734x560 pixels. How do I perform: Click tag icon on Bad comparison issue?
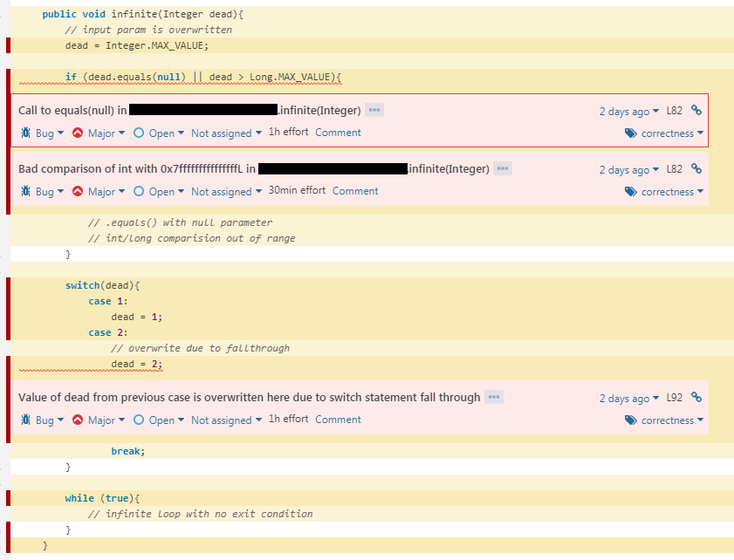click(x=630, y=192)
